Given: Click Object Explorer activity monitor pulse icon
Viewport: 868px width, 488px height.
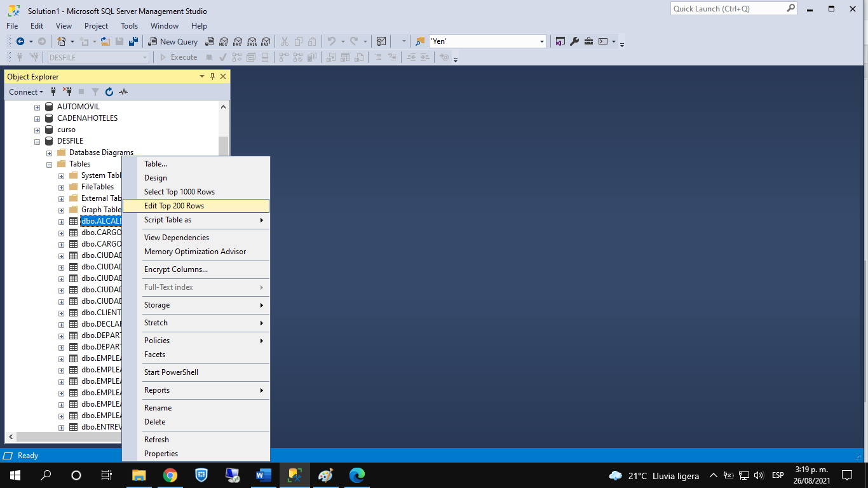Looking at the screenshot, I should coord(123,91).
